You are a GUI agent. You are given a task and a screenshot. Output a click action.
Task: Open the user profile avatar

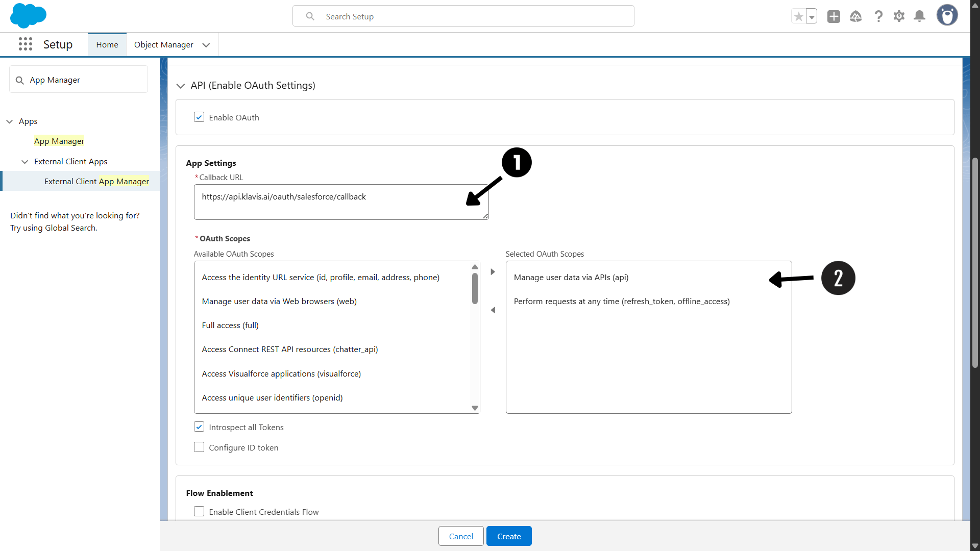[x=947, y=15]
